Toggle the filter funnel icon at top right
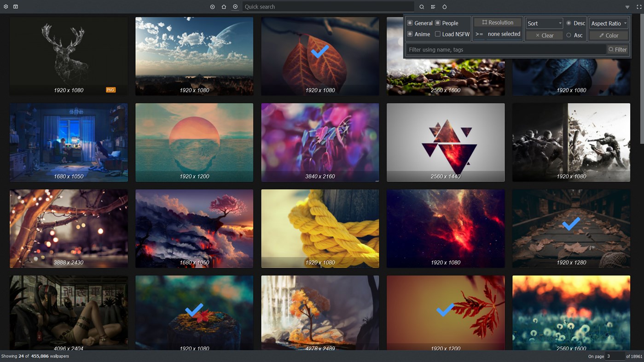The height and width of the screenshot is (362, 644). coord(627,6)
